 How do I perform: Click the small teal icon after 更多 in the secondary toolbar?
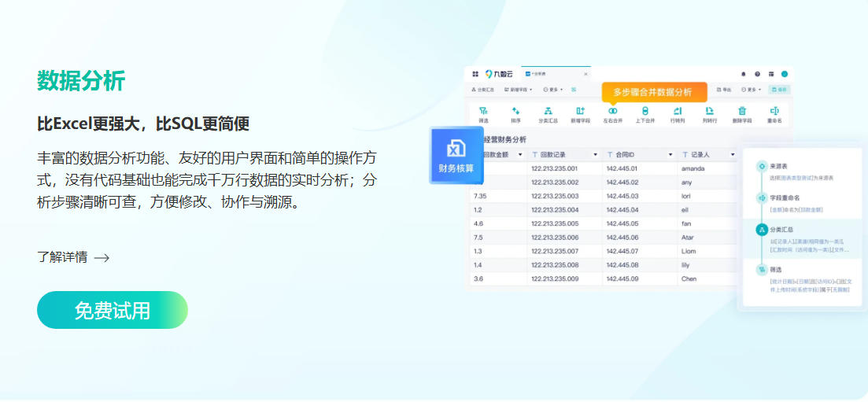tap(574, 89)
